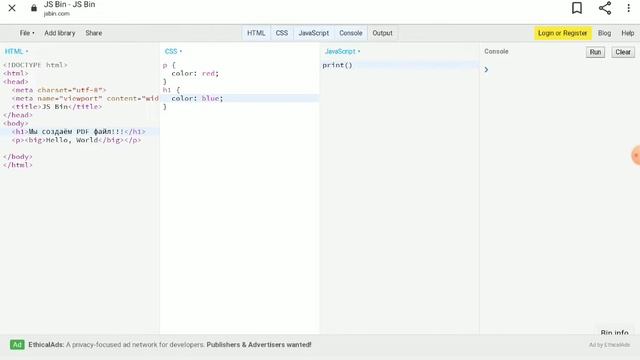Open the Help link
Screen dimensions: 640x360
coord(628,33)
